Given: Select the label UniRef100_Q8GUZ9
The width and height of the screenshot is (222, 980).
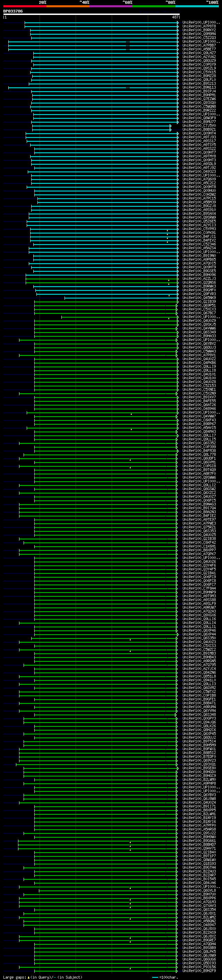Looking at the screenshot, I should [x=199, y=60].
